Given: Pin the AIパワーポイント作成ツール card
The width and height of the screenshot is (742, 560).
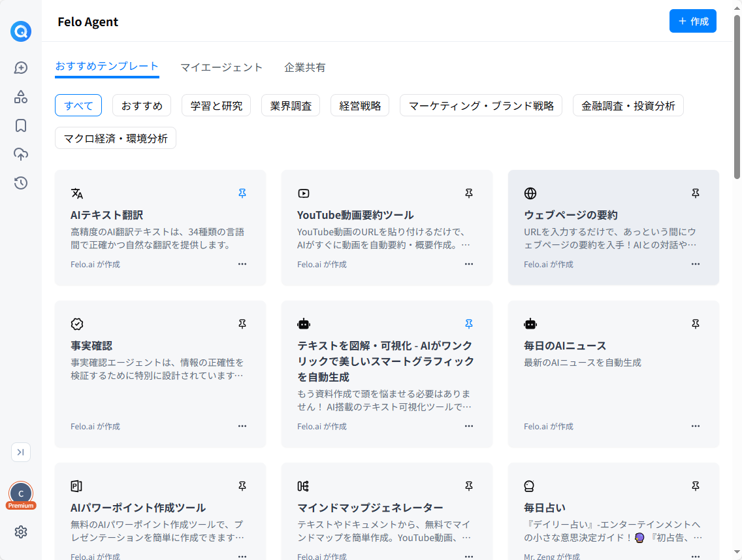Looking at the screenshot, I should (242, 486).
